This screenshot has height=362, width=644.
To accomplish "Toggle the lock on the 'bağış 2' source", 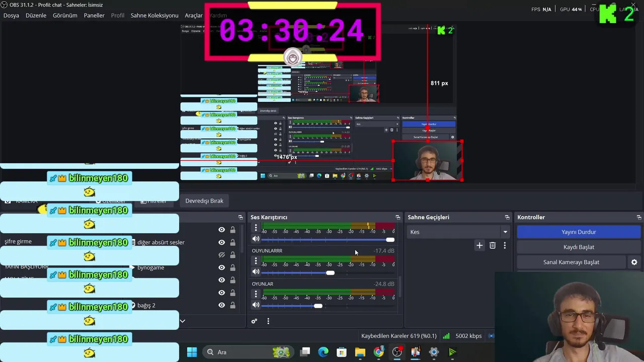I will [232, 305].
